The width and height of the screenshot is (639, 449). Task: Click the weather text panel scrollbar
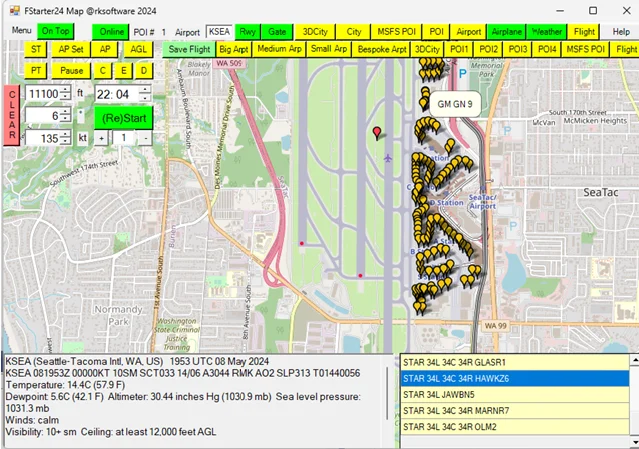coord(387,393)
